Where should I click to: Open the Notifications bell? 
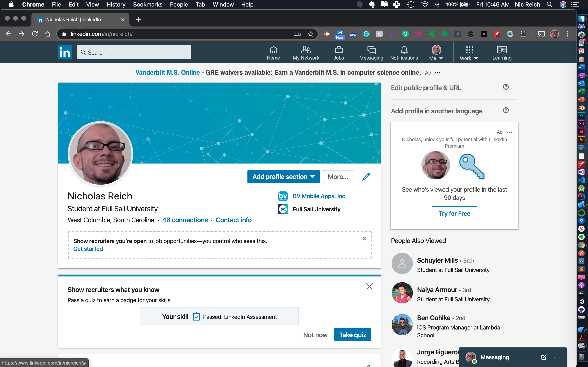coord(404,53)
